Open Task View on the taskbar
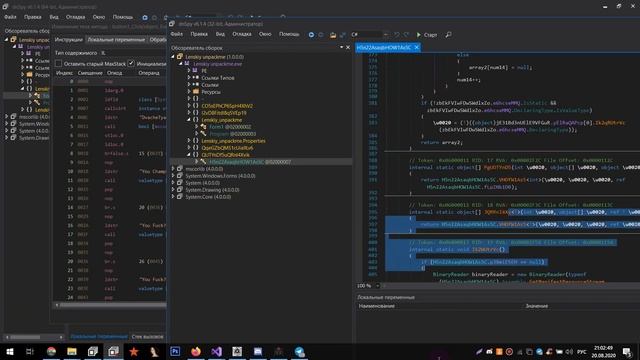This screenshot has height=360, width=640. coord(30,351)
